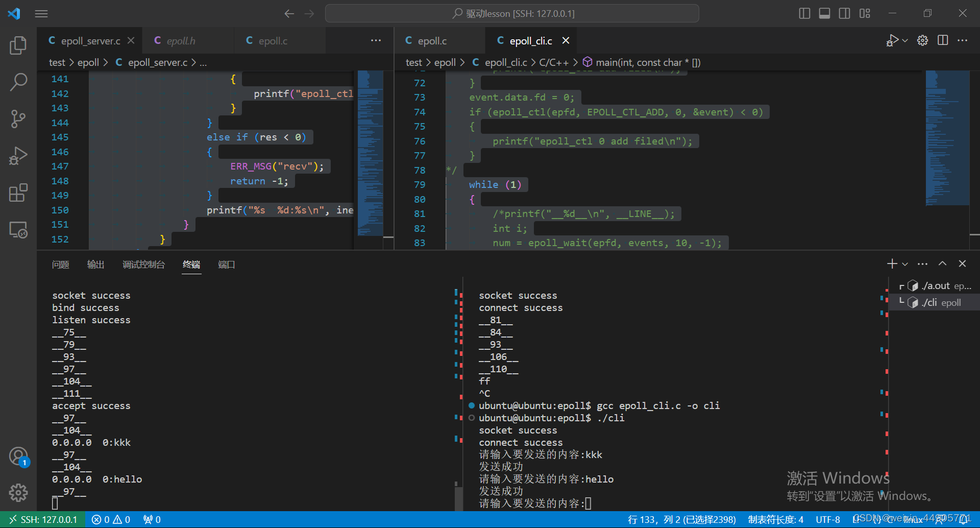Close the terminal panel
The height and width of the screenshot is (528, 980).
pyautogui.click(x=962, y=263)
